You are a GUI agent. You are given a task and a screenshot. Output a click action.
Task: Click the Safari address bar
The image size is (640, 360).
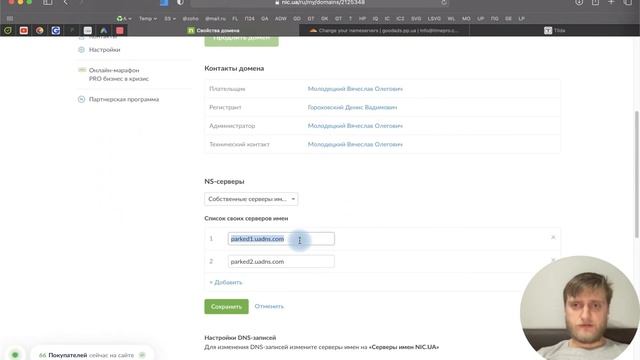[x=320, y=2]
